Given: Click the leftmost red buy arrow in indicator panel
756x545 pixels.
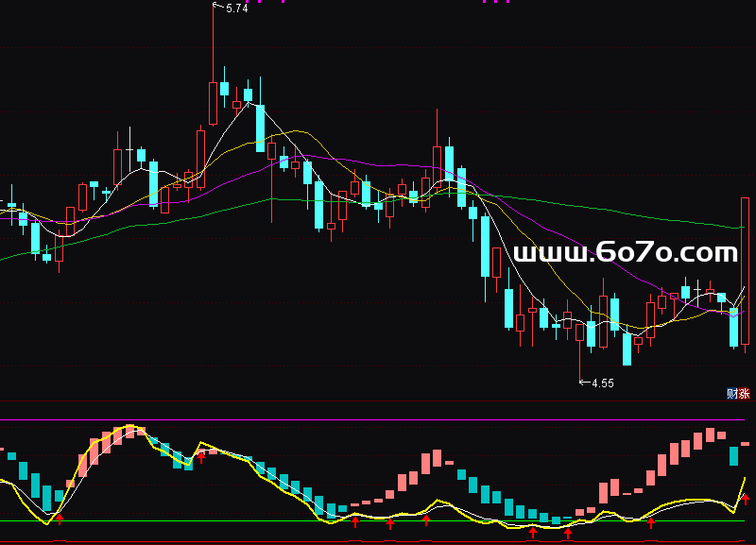Looking at the screenshot, I should point(59,518).
